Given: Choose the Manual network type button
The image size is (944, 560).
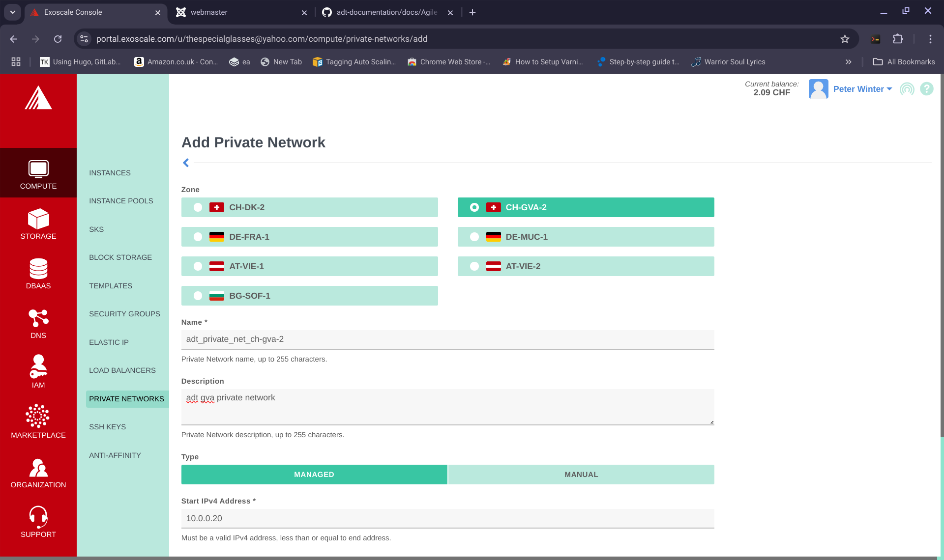Looking at the screenshot, I should pos(581,475).
